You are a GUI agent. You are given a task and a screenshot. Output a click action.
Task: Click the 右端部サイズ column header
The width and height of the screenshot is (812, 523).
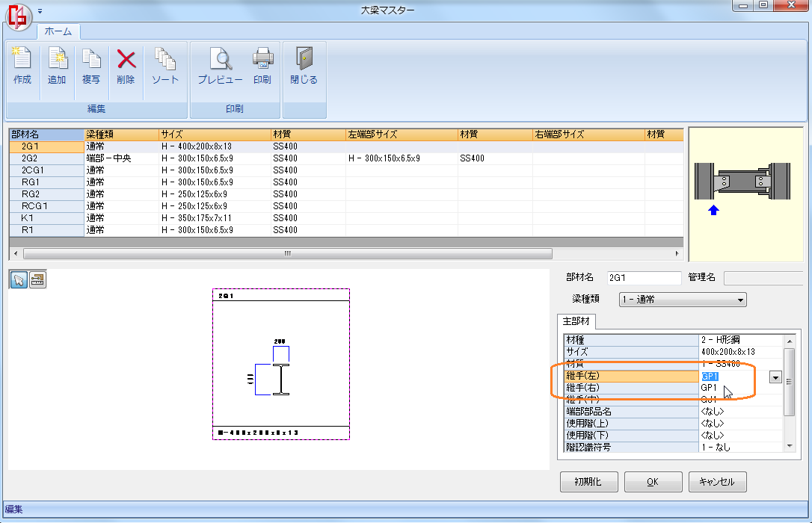588,134
